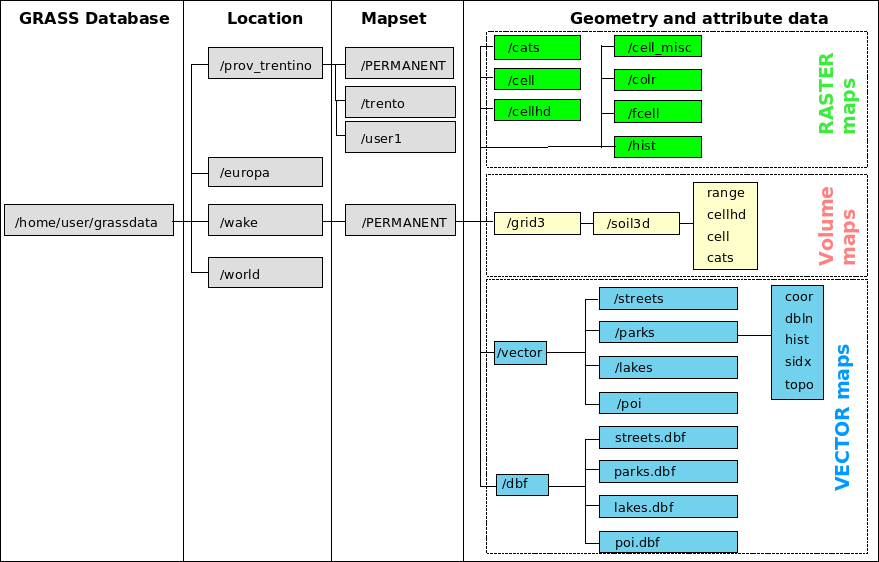Select the /soil3d volume box

tap(635, 223)
